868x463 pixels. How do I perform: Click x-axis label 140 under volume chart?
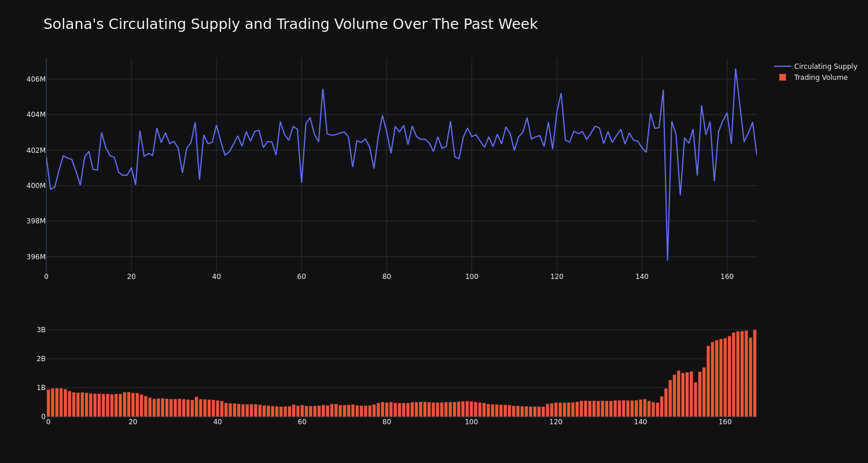coord(641,422)
